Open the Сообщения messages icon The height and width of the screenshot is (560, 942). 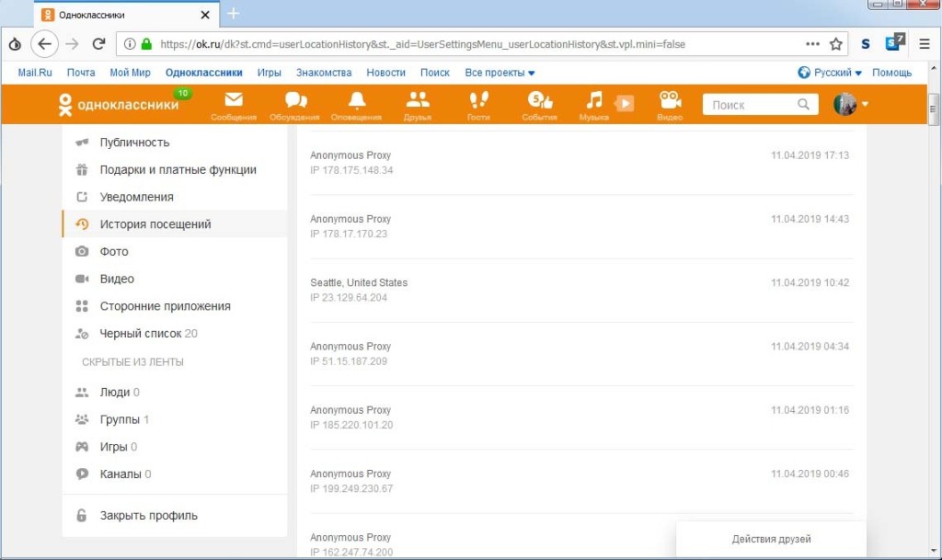pos(234,101)
